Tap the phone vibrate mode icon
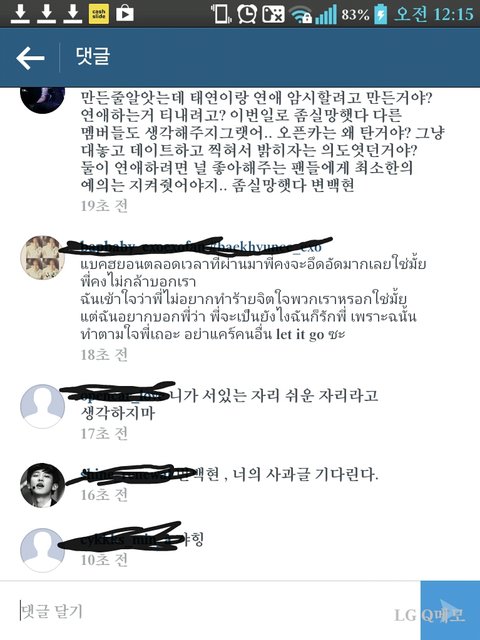The height and width of the screenshot is (640, 480). point(221,14)
